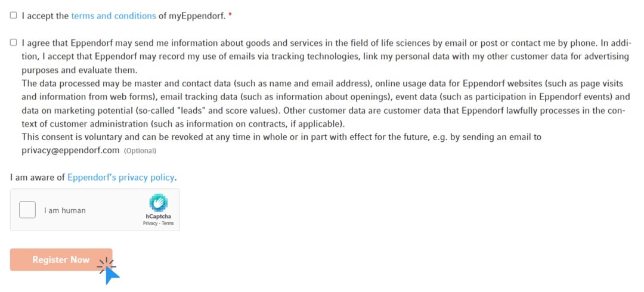Click the "I am human" label
The width and height of the screenshot is (644, 292).
tap(64, 210)
